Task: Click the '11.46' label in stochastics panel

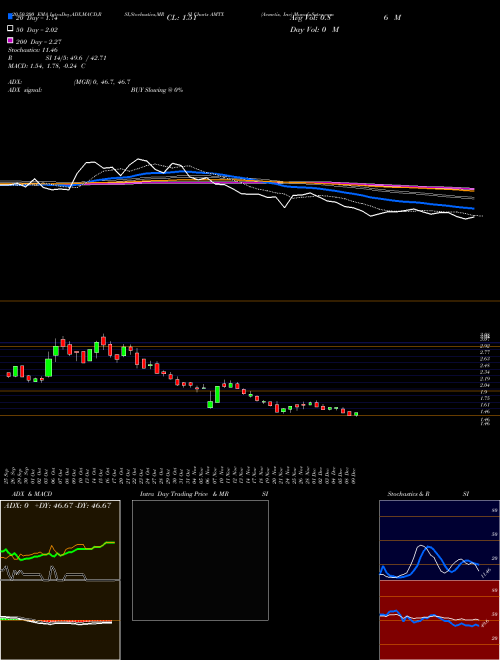Action: coord(486,573)
